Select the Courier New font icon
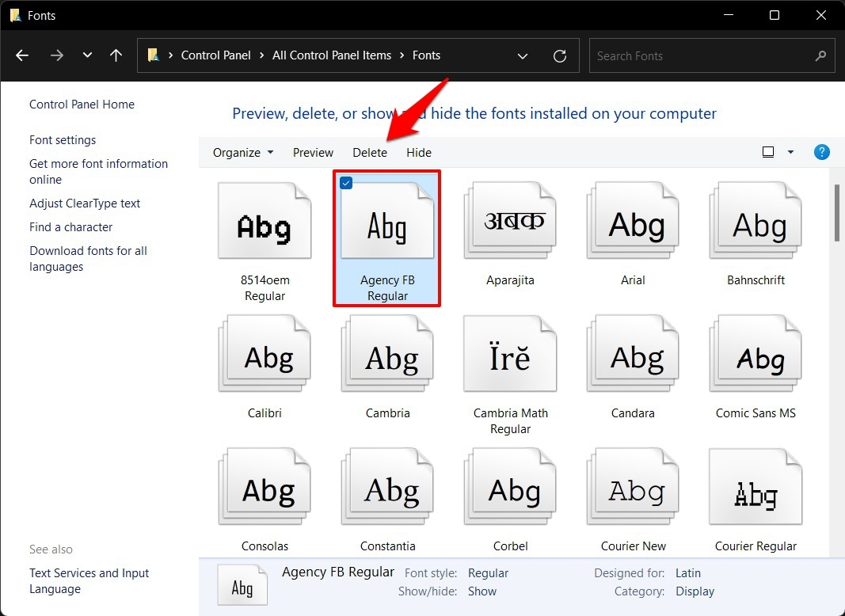Image resolution: width=845 pixels, height=616 pixels. coord(634,487)
